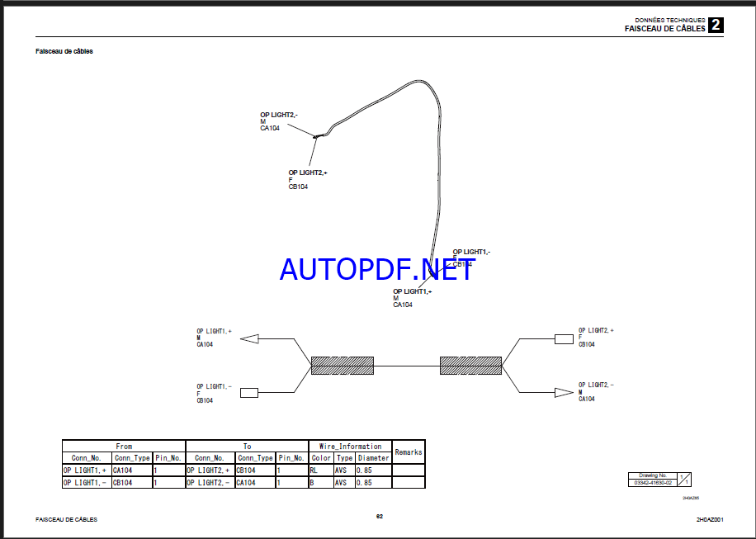Click the male arrow connector symbol for OP LIGHT1,+
Screen dimensions: 756x539
[x=249, y=338]
